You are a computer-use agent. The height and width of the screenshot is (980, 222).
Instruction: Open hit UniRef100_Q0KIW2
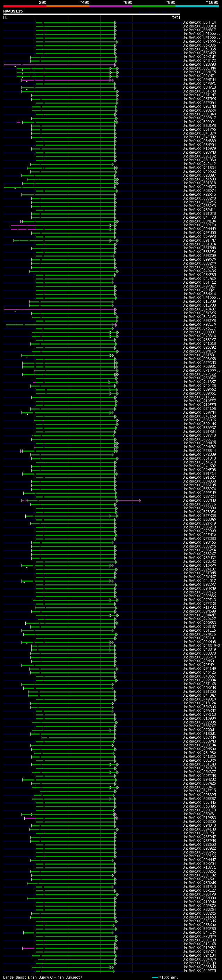(x=199, y=57)
